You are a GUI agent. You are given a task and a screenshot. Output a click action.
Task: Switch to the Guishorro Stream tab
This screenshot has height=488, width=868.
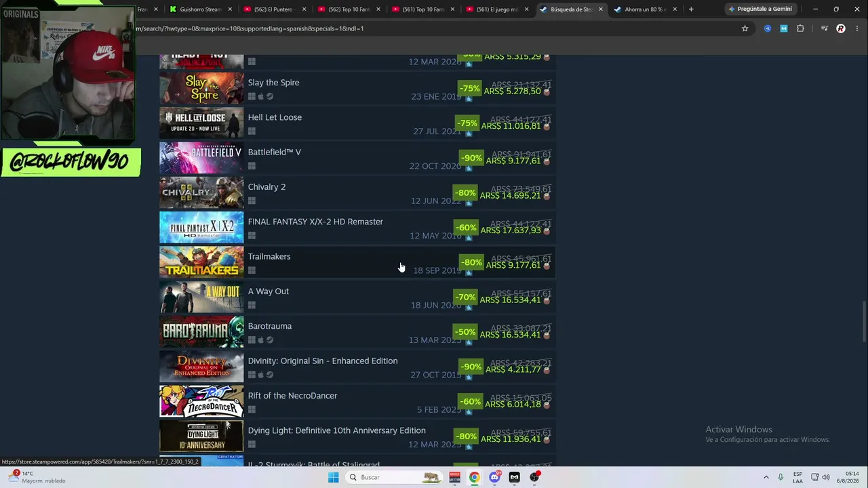(x=200, y=9)
